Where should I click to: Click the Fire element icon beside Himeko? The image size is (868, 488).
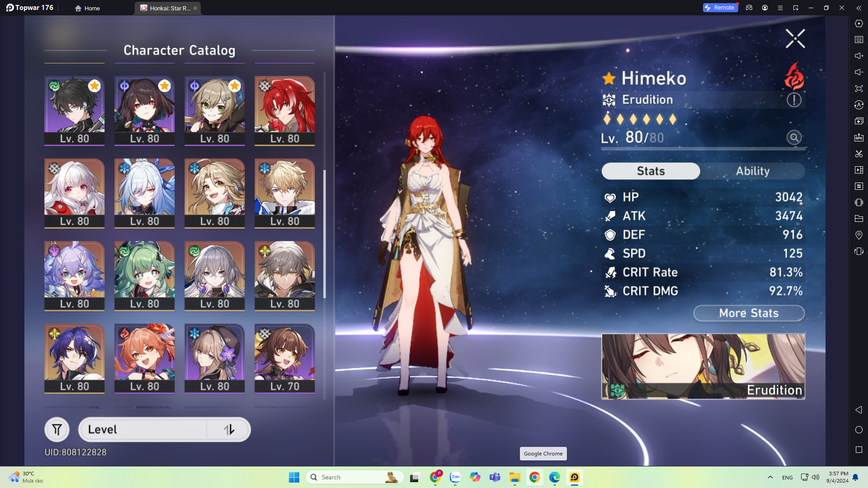(x=794, y=77)
